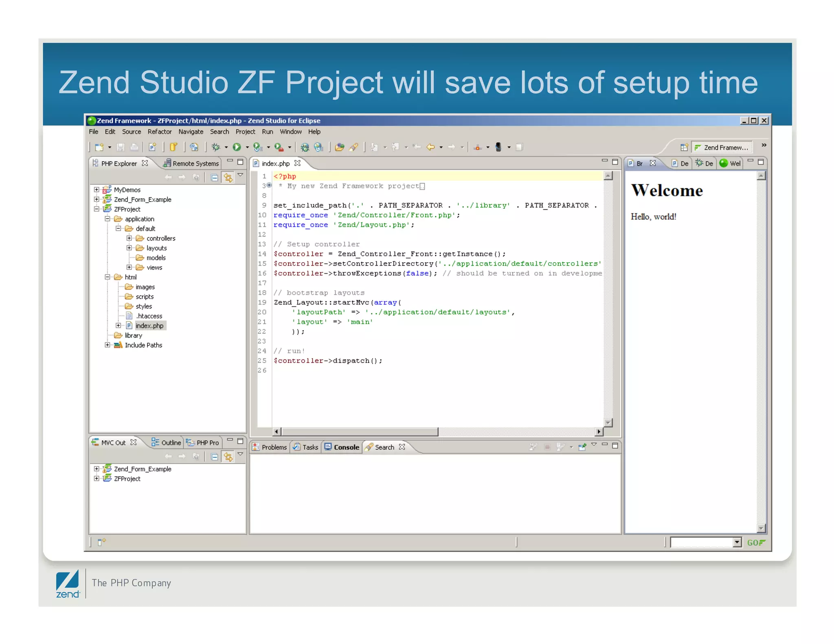Minimize the PHP Explorer view
This screenshot has width=834, height=644.
click(x=230, y=161)
